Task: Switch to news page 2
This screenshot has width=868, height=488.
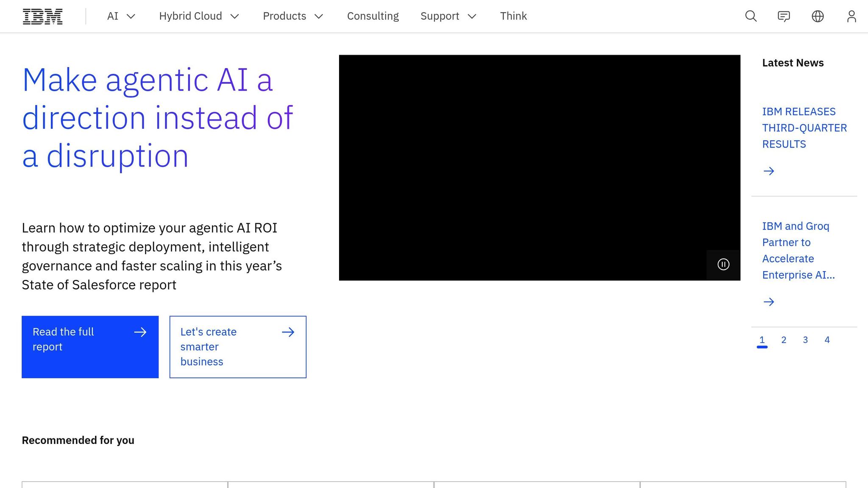Action: coord(784,340)
